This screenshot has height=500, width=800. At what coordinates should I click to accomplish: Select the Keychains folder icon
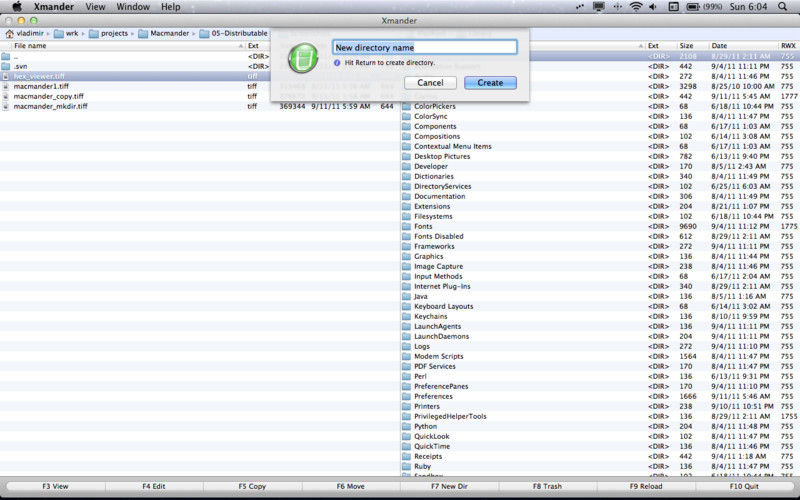[x=406, y=316]
